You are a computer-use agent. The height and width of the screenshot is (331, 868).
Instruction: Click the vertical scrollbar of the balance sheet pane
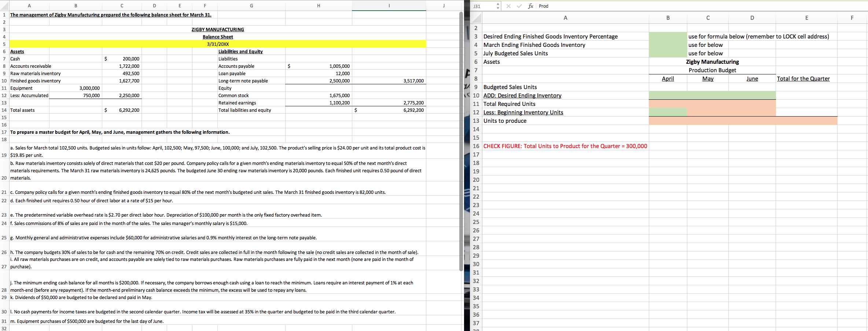click(461, 147)
